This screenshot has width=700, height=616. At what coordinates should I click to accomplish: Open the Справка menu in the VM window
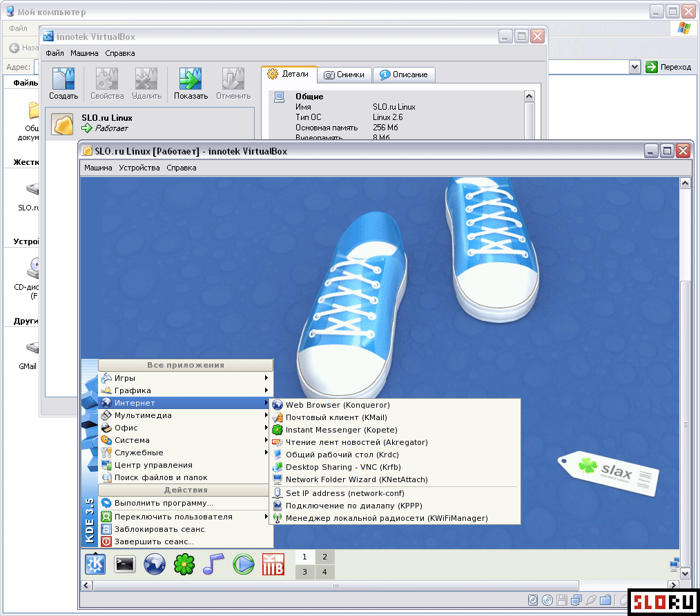(182, 168)
